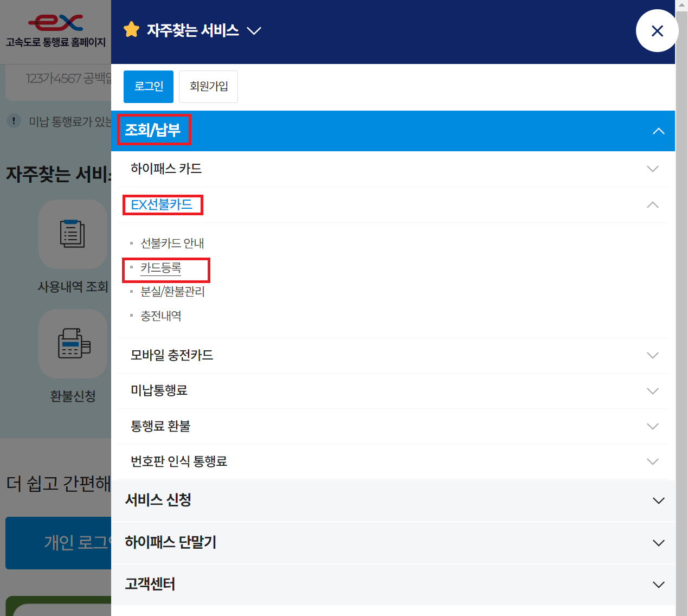The height and width of the screenshot is (616, 688).
Task: Expand the 고객센터 chevron
Action: pos(659,585)
